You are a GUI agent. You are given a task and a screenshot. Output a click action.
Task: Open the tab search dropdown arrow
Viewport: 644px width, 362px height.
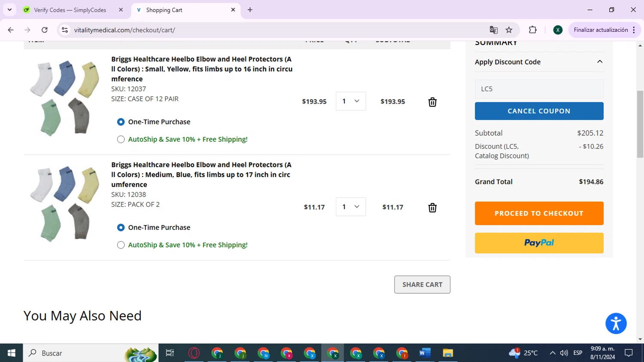tap(9, 10)
